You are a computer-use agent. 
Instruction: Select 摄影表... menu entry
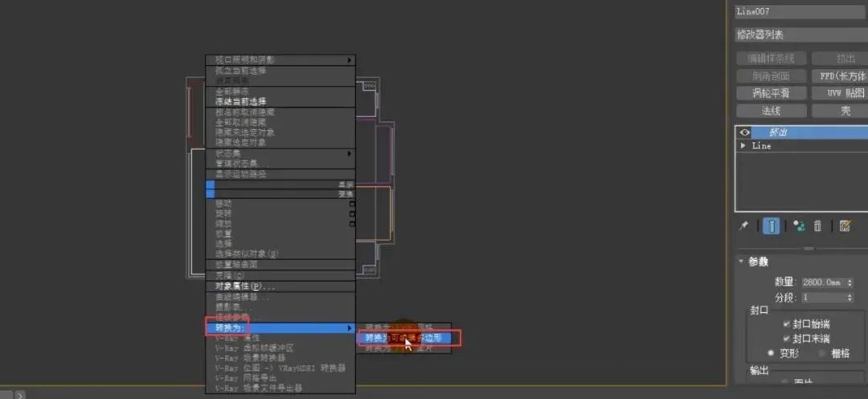coord(280,307)
